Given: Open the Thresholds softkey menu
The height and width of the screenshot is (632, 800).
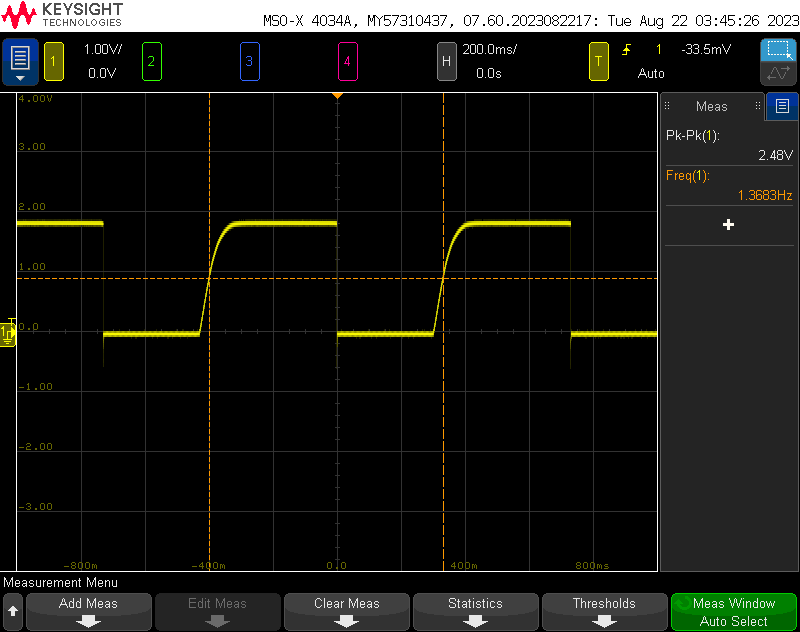Looking at the screenshot, I should tap(604, 611).
